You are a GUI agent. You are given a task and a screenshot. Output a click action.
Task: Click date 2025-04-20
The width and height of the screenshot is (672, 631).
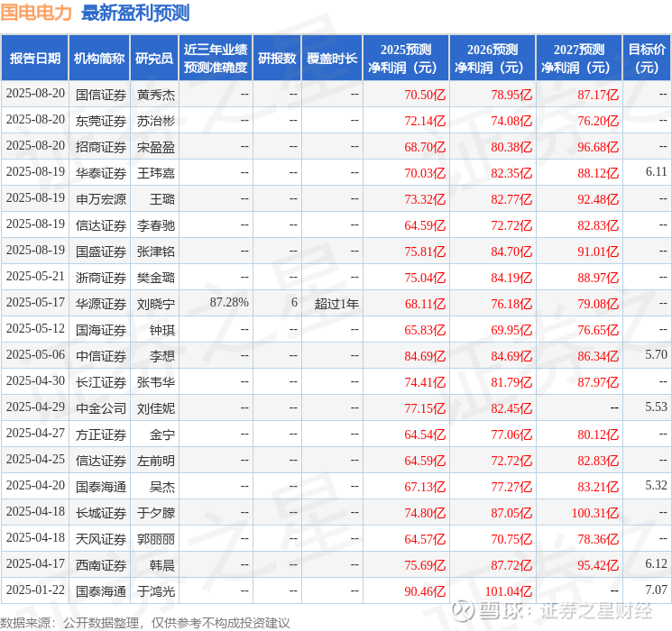[35, 485]
